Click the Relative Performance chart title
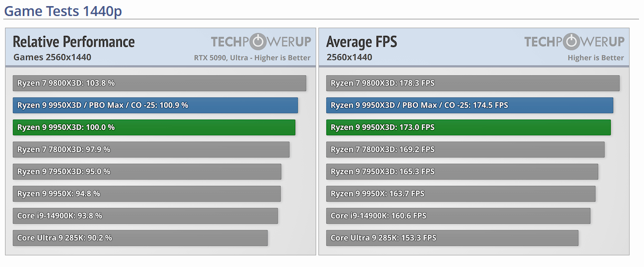The width and height of the screenshot is (644, 267). (x=74, y=42)
